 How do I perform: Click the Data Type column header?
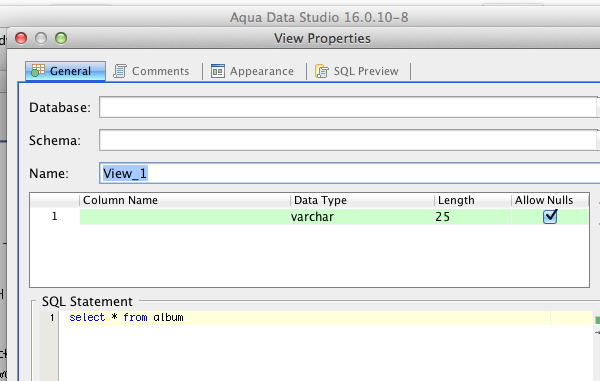[x=362, y=200]
